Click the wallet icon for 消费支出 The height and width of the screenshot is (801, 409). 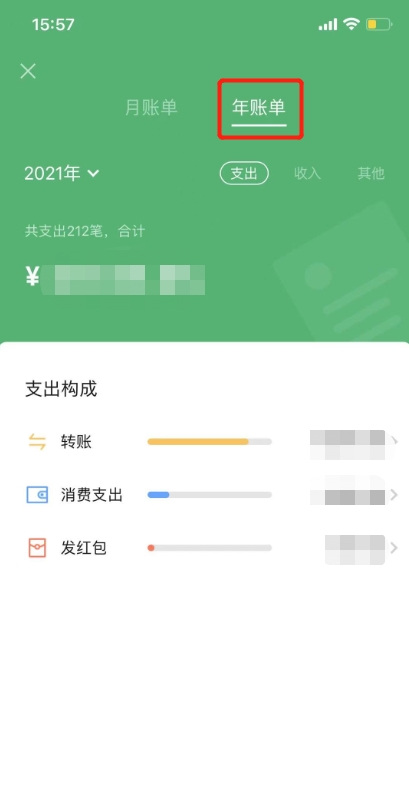[x=37, y=494]
